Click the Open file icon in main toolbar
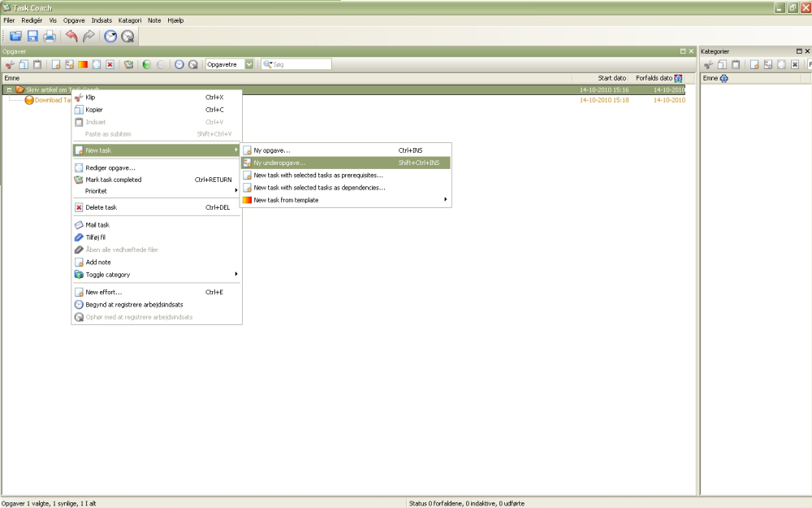 (x=15, y=37)
